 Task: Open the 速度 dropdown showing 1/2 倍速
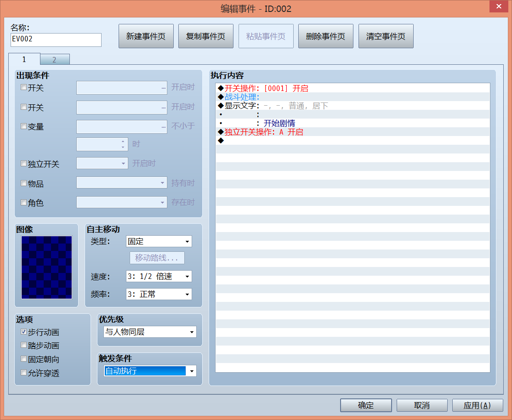(x=159, y=276)
